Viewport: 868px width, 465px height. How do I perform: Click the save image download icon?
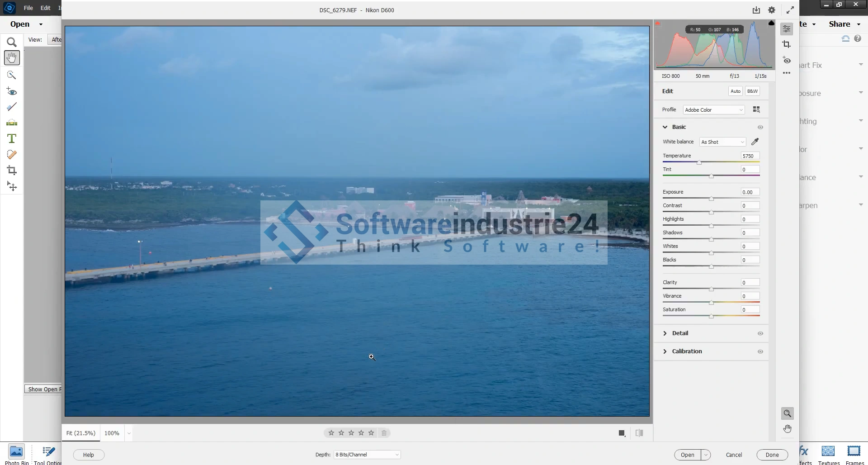[756, 10]
